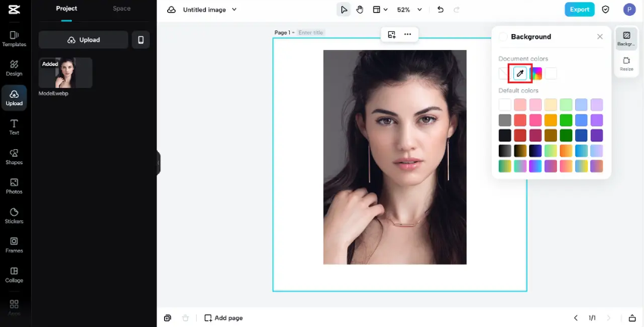Undo the last action

point(440,9)
